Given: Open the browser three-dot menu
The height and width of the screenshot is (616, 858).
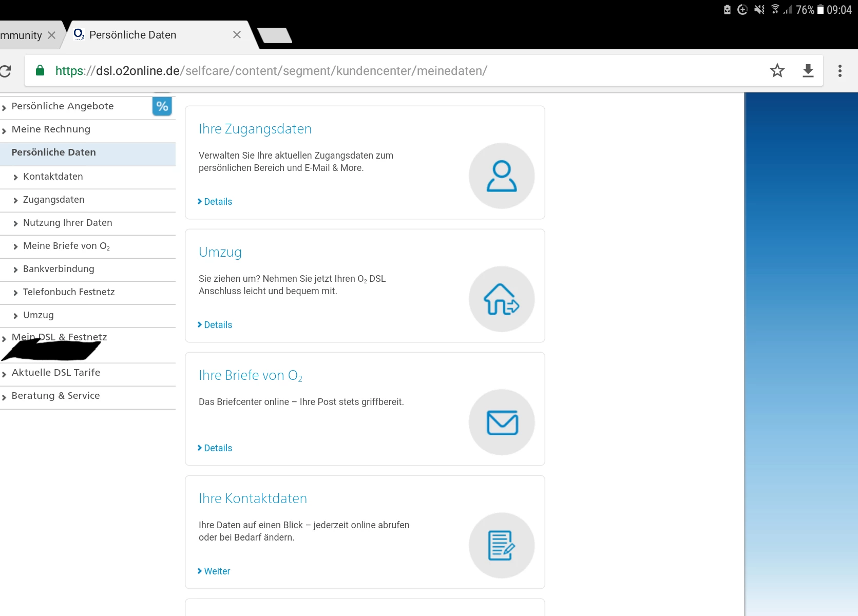Looking at the screenshot, I should [840, 70].
